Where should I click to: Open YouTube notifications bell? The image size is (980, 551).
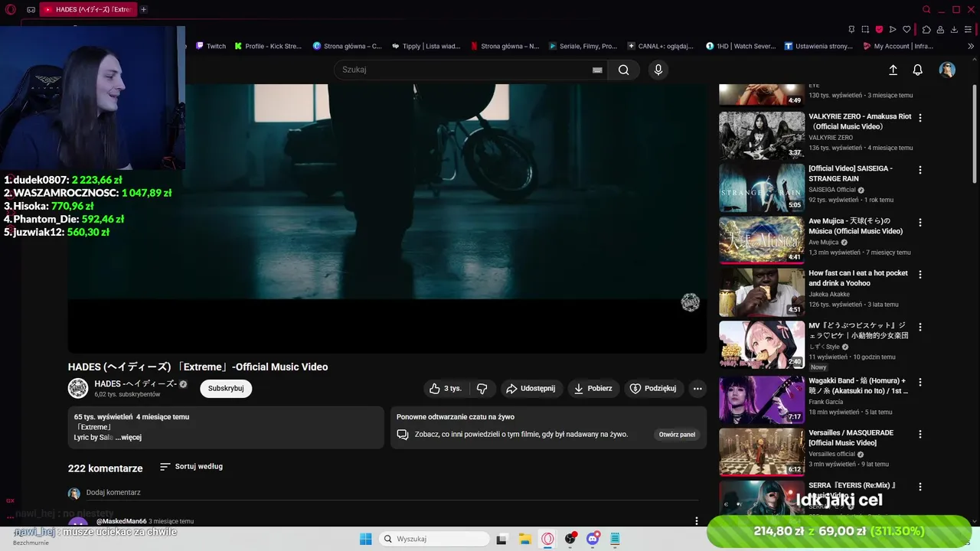click(917, 70)
